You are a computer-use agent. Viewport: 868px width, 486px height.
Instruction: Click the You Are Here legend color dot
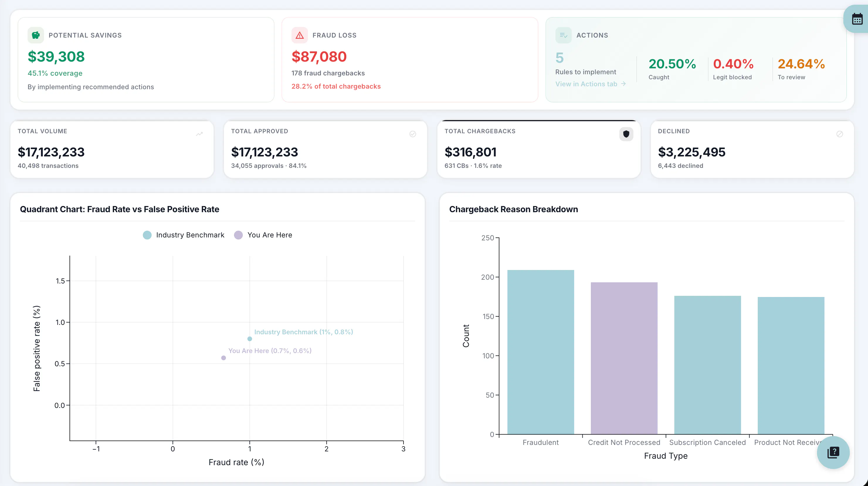[x=238, y=235]
